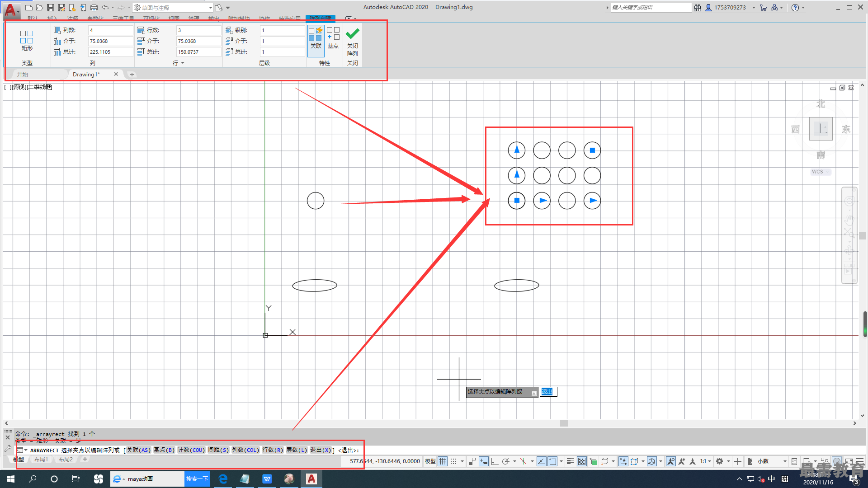The height and width of the screenshot is (488, 868).
Task: Click the Plot printer icon
Action: [94, 8]
